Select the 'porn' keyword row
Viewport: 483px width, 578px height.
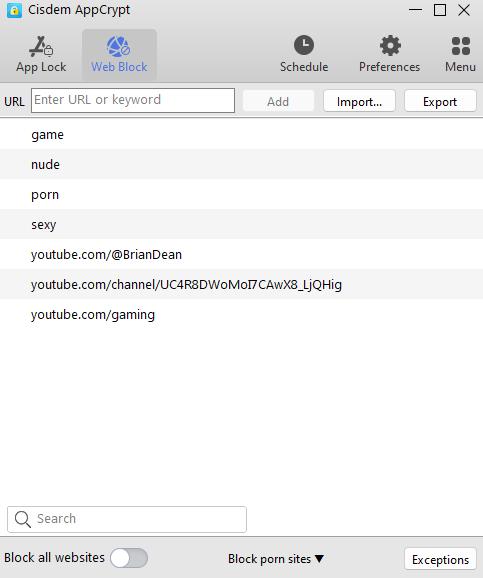click(242, 195)
